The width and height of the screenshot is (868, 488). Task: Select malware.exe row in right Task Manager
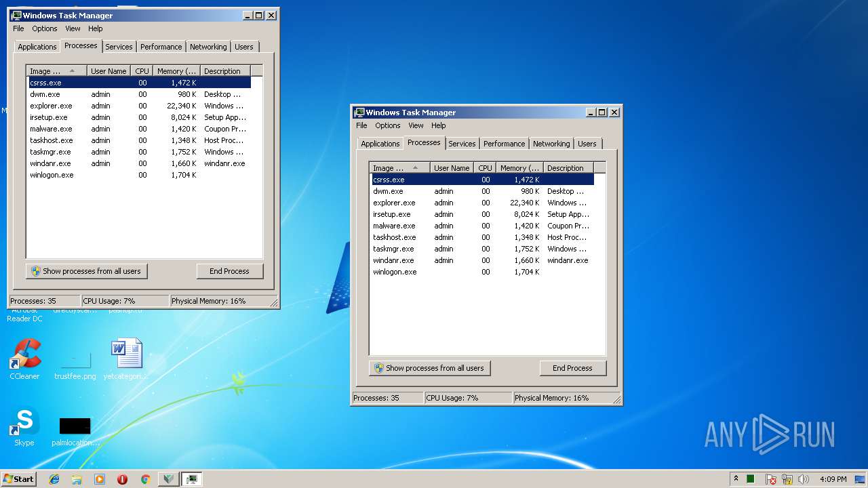pos(482,226)
